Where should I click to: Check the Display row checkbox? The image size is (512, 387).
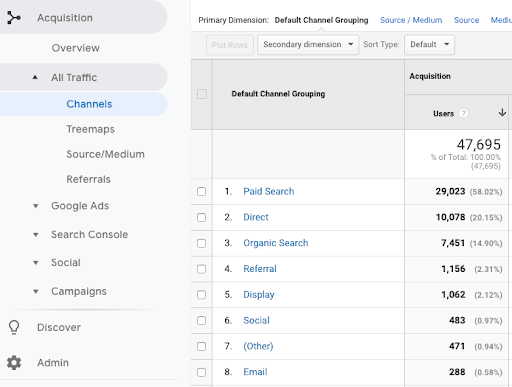coord(201,295)
